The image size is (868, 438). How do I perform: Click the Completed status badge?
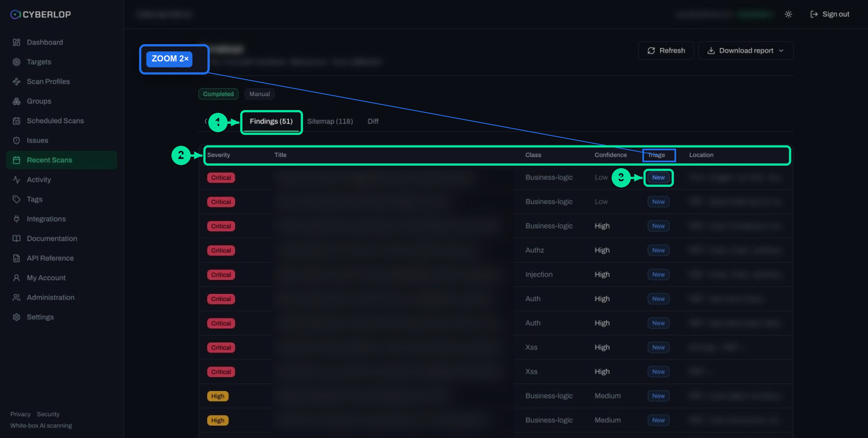tap(218, 94)
